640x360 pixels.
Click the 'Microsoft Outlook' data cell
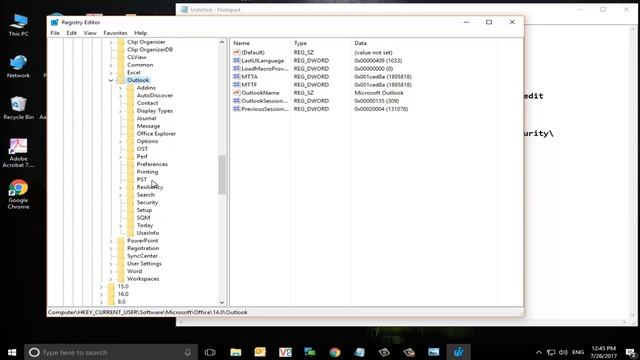[379, 93]
